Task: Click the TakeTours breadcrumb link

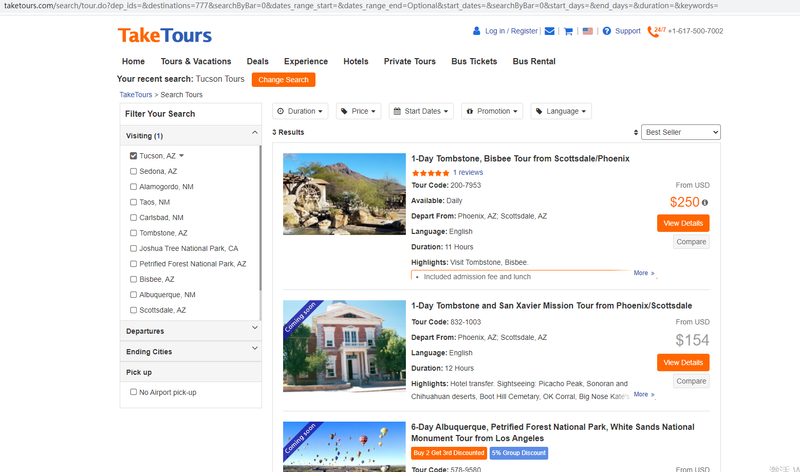Action: [136, 95]
